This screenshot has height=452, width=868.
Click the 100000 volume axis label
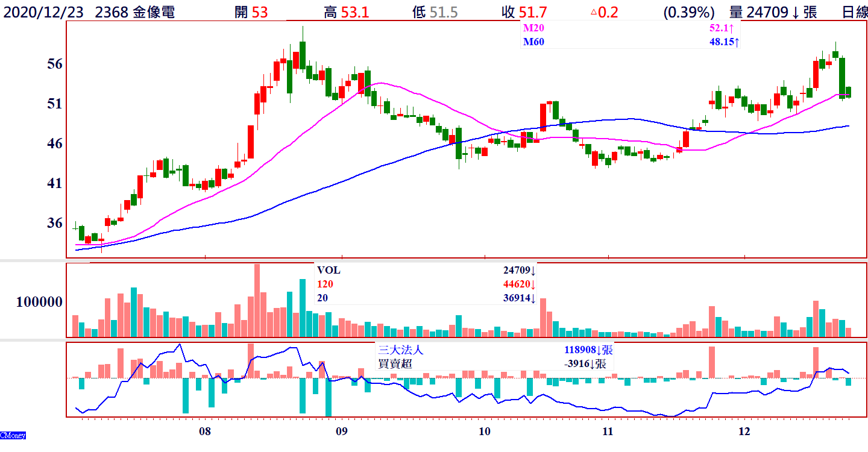click(39, 302)
